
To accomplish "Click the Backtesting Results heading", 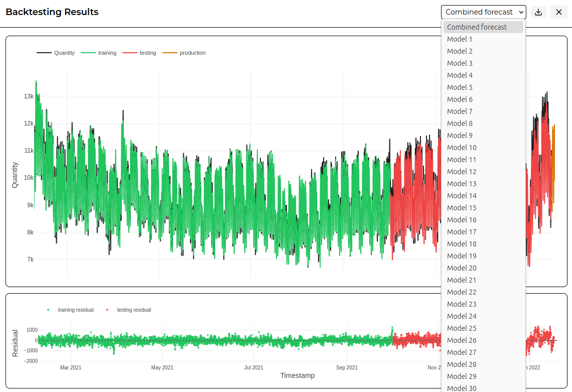I will (52, 12).
